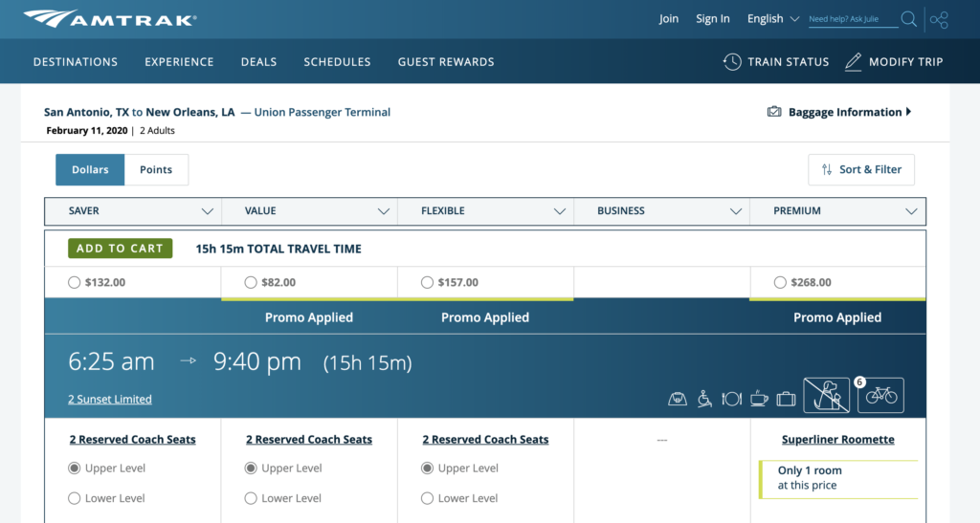This screenshot has height=523, width=980.
Task: Open the English language dropdown
Action: tap(773, 19)
